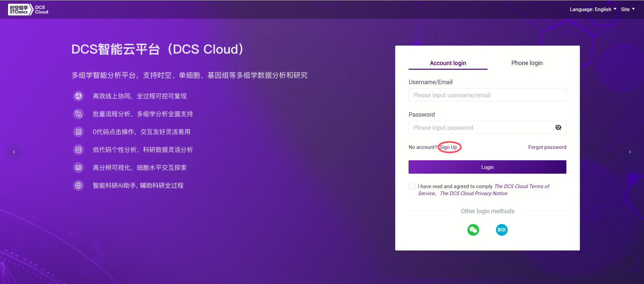Click icon beside 低代码个性分析 feature

(x=79, y=150)
